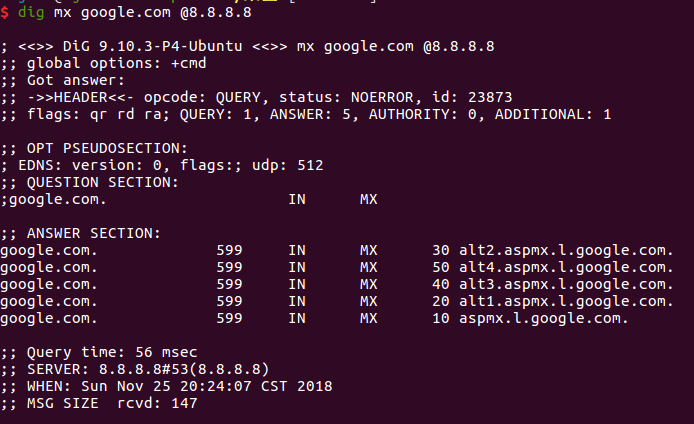Click alt3.aspmx.l.google.com record
This screenshot has height=424, width=694.
pyautogui.click(x=566, y=284)
